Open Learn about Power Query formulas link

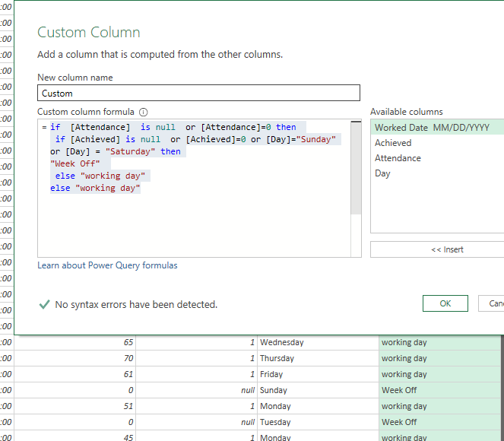[107, 265]
